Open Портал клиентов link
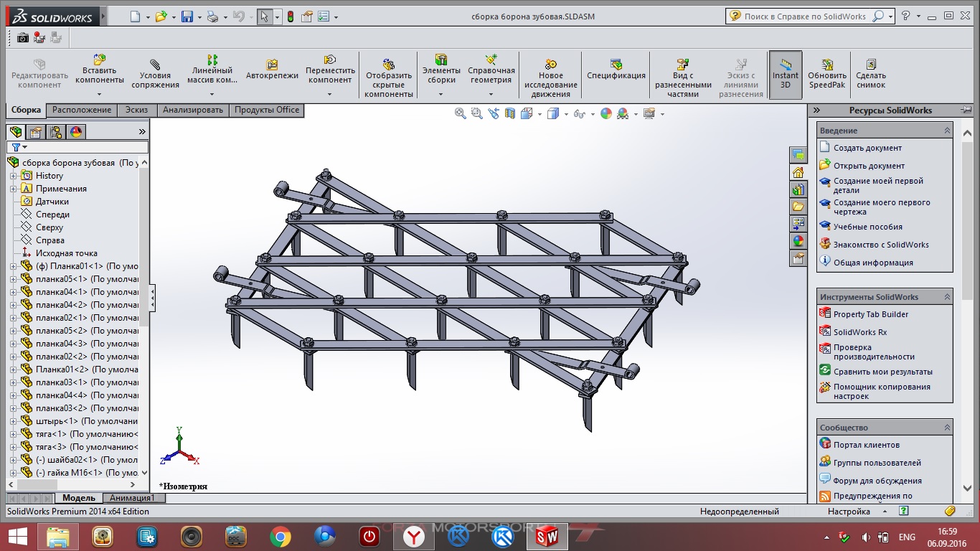The height and width of the screenshot is (551, 980). click(x=867, y=445)
